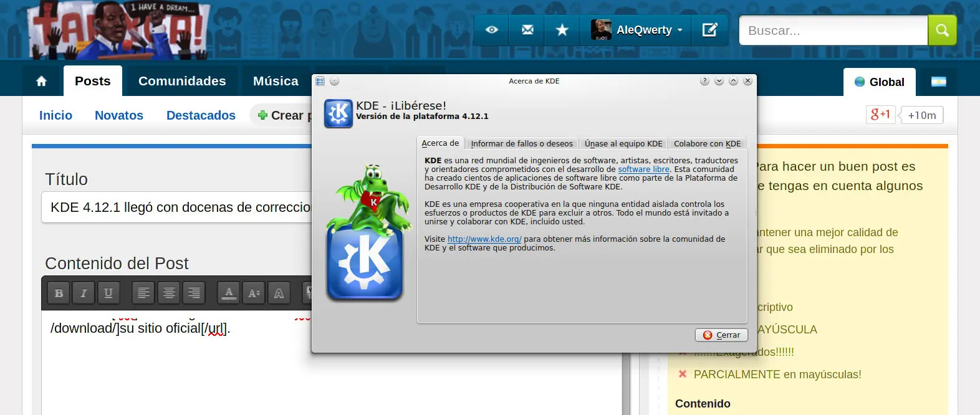980x415 pixels.
Task: Open the favorites star icon
Action: 562,30
